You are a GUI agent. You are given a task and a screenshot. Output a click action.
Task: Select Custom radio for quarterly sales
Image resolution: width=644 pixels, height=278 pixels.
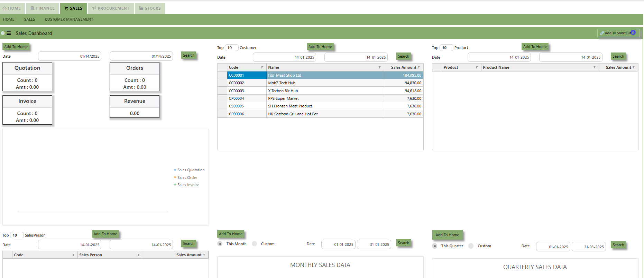[471, 246]
